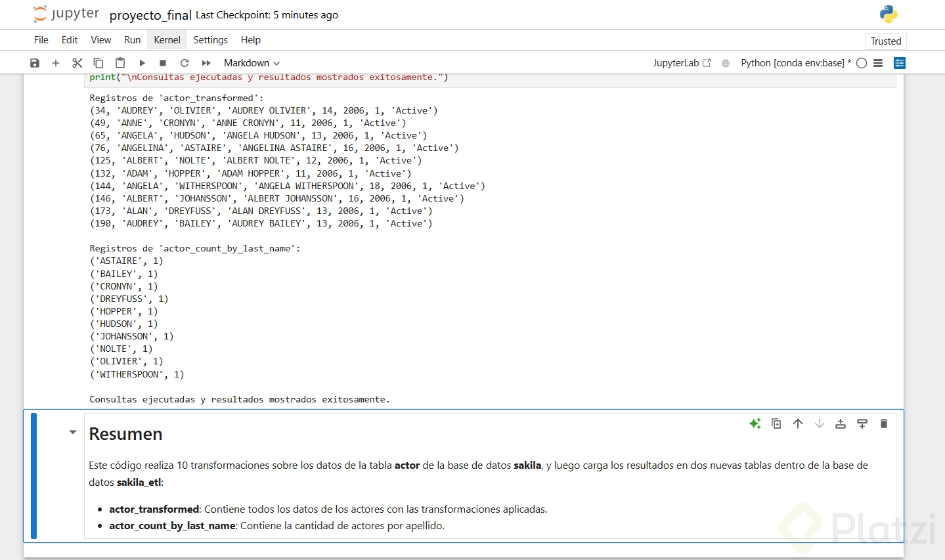Move the Resumen cell up
Image resolution: width=945 pixels, height=560 pixels.
pyautogui.click(x=798, y=423)
